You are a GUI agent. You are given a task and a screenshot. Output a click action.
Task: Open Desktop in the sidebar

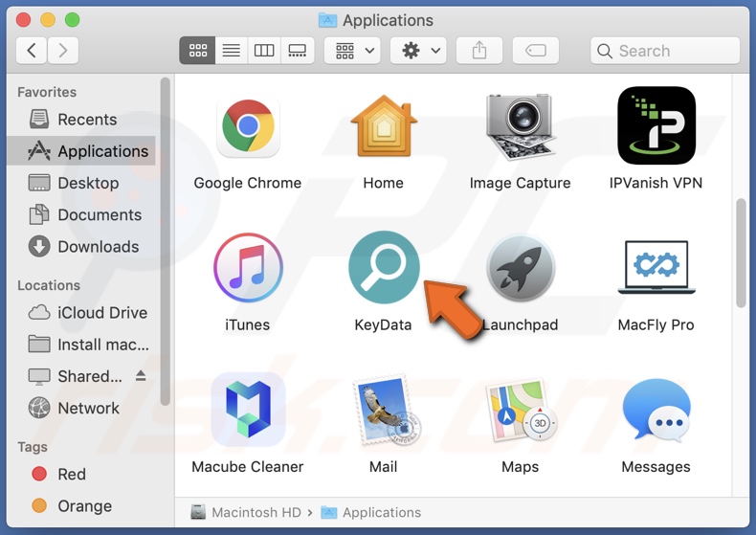tap(81, 183)
